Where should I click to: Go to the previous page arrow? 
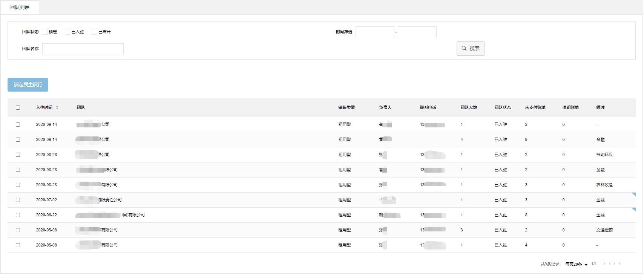click(x=610, y=264)
